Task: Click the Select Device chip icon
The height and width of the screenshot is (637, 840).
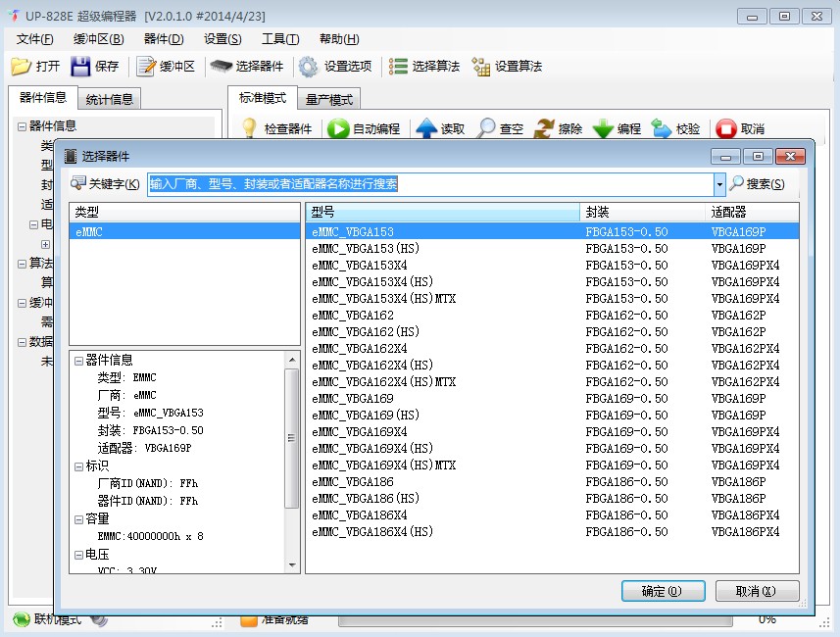Action: point(221,67)
